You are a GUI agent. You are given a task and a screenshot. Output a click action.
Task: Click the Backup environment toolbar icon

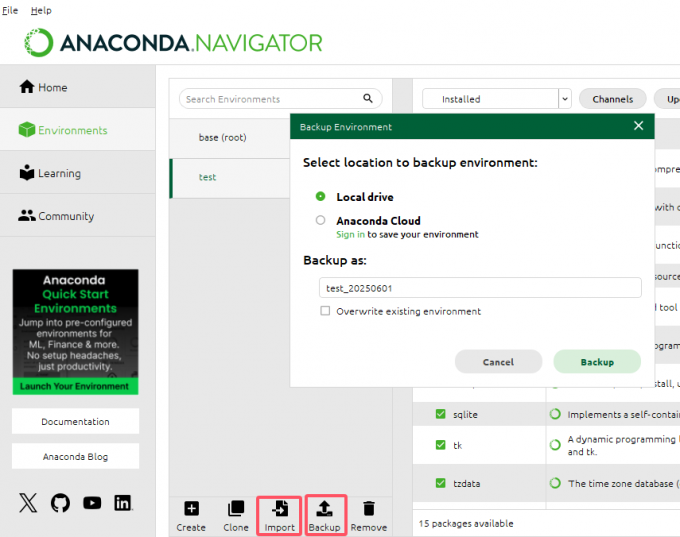click(x=324, y=508)
